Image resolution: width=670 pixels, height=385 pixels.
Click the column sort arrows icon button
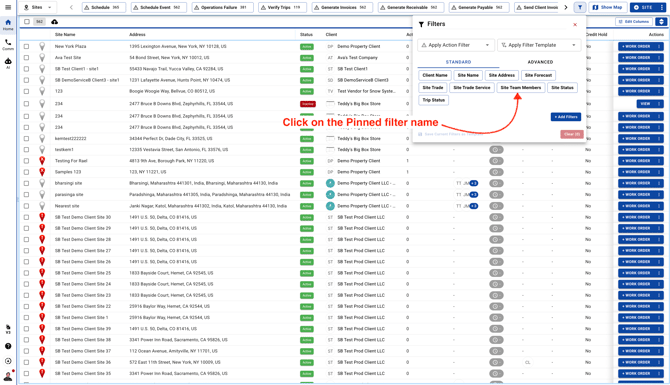(661, 22)
